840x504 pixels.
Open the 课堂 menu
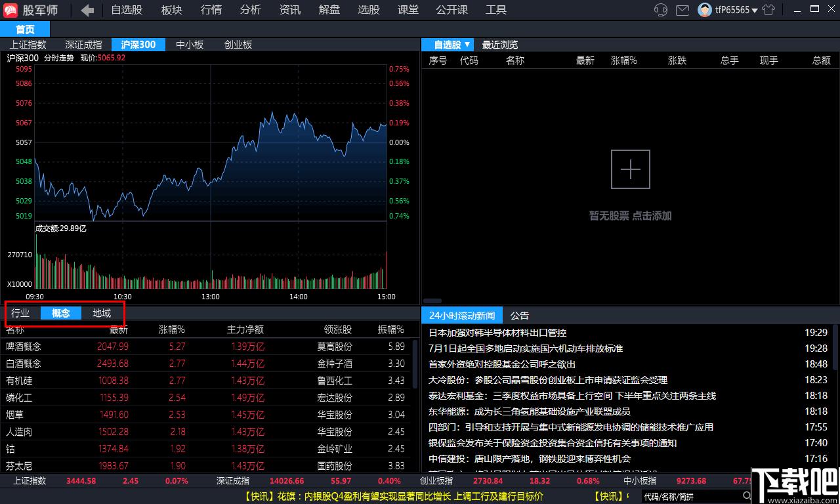click(408, 10)
